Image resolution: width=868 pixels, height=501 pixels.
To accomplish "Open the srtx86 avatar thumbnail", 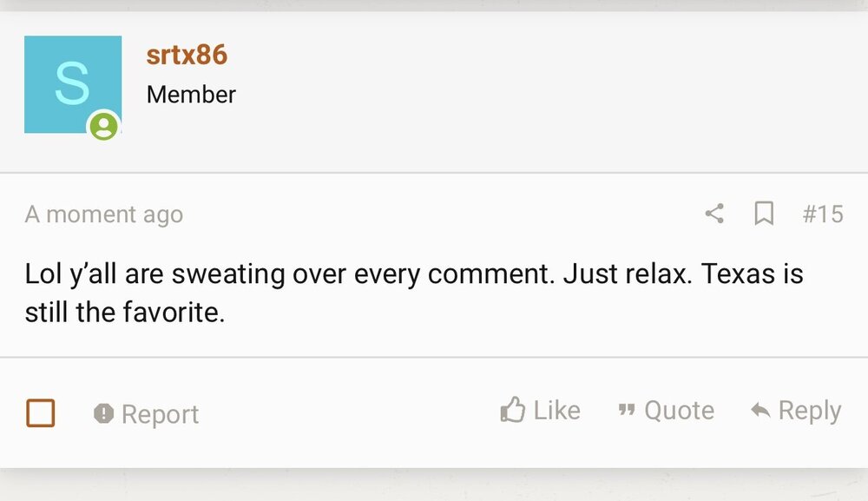I will [x=72, y=84].
